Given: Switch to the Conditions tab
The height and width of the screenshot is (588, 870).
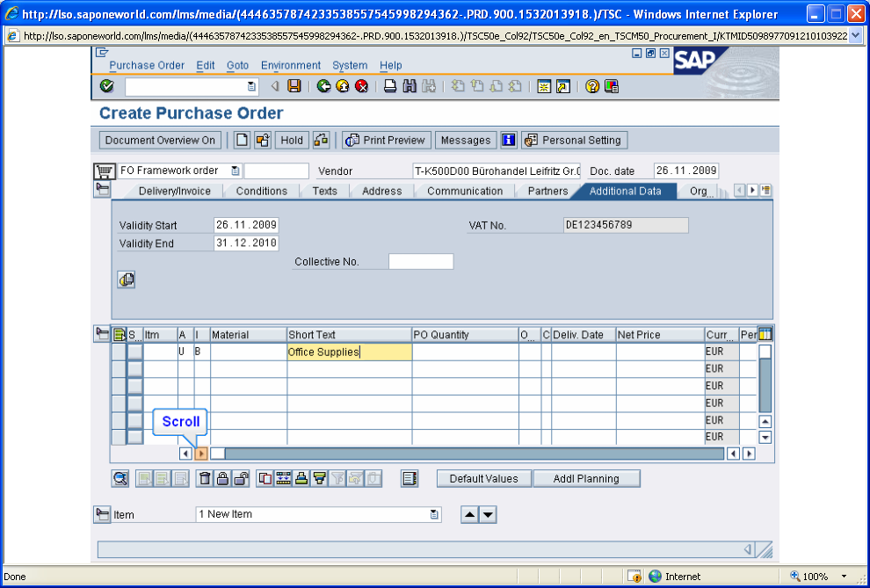Looking at the screenshot, I should point(261,191).
